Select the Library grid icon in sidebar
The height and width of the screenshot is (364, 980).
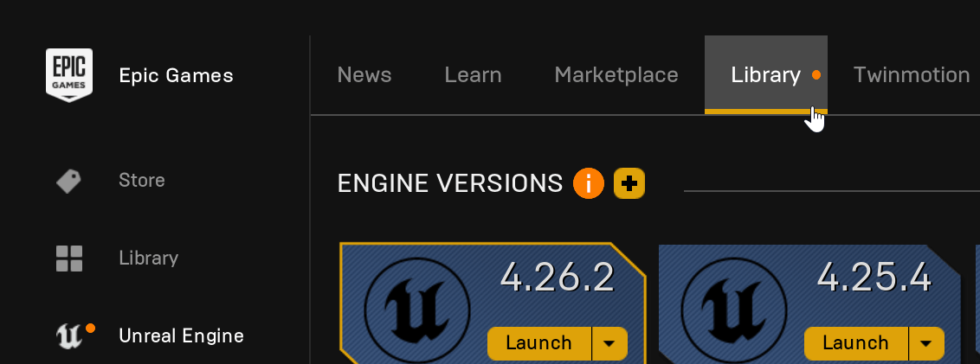pos(68,259)
